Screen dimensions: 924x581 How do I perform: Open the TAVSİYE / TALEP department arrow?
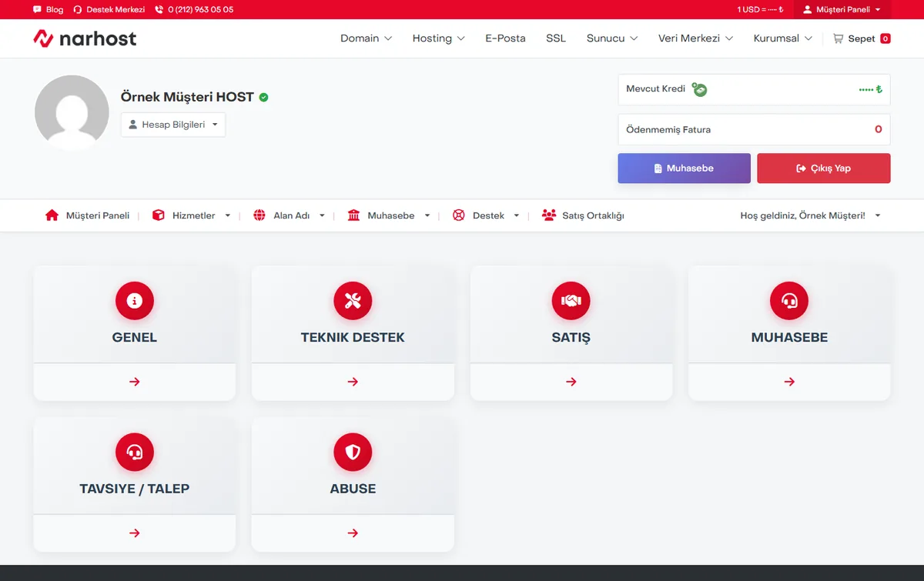135,533
